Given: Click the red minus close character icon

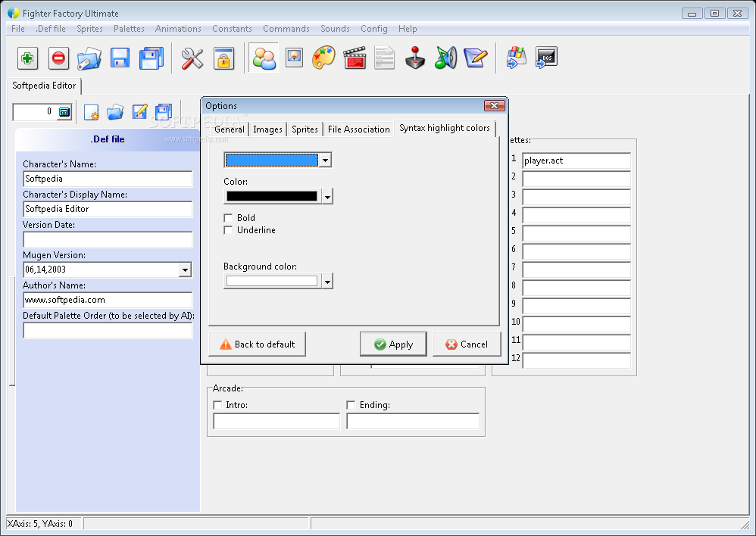Looking at the screenshot, I should tap(58, 58).
